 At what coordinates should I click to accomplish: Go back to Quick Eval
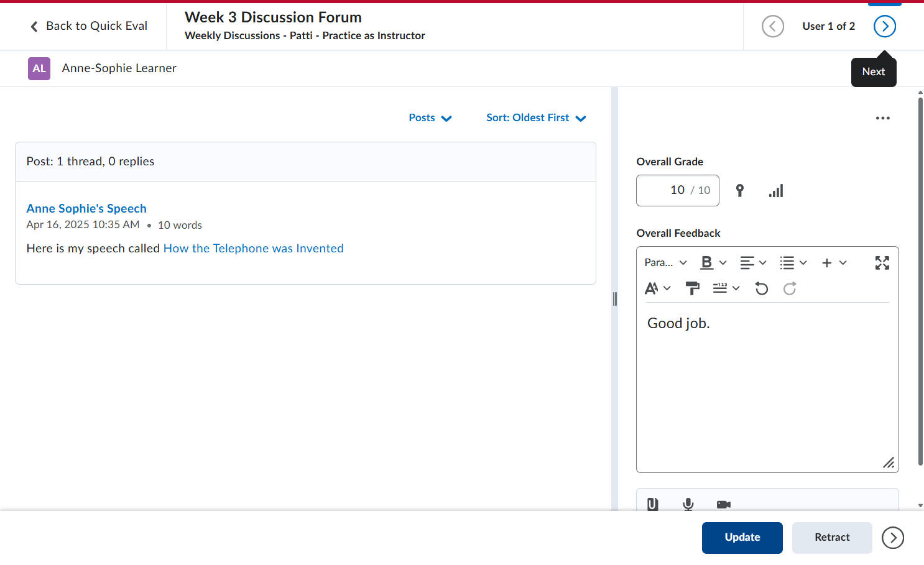pos(89,26)
